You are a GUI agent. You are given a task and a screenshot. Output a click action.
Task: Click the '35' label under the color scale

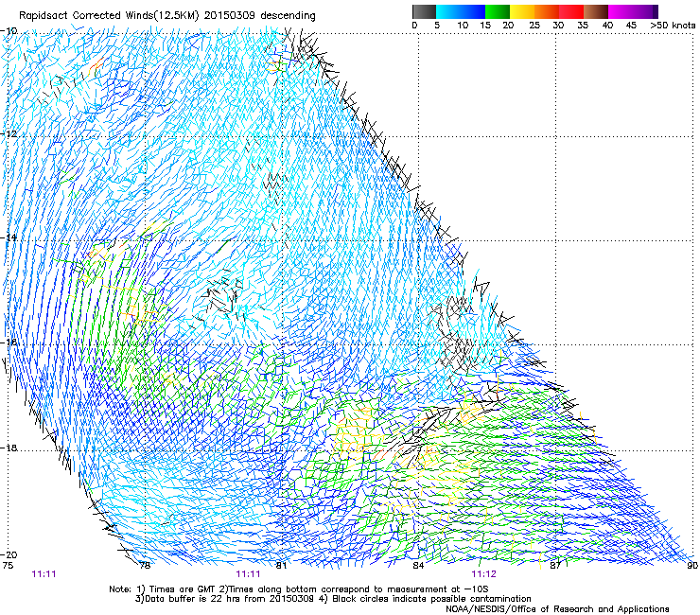(583, 26)
